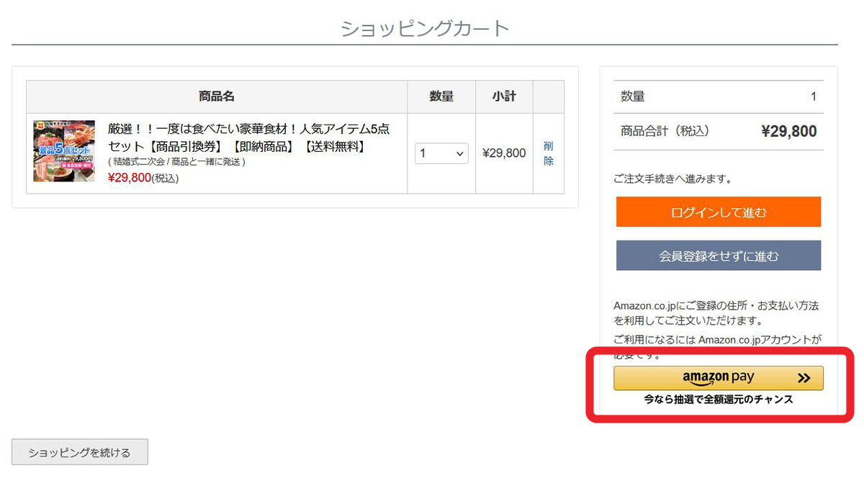Click the ¥29,800 subtotal in cart row
The image size is (864, 504).
coord(504,153)
